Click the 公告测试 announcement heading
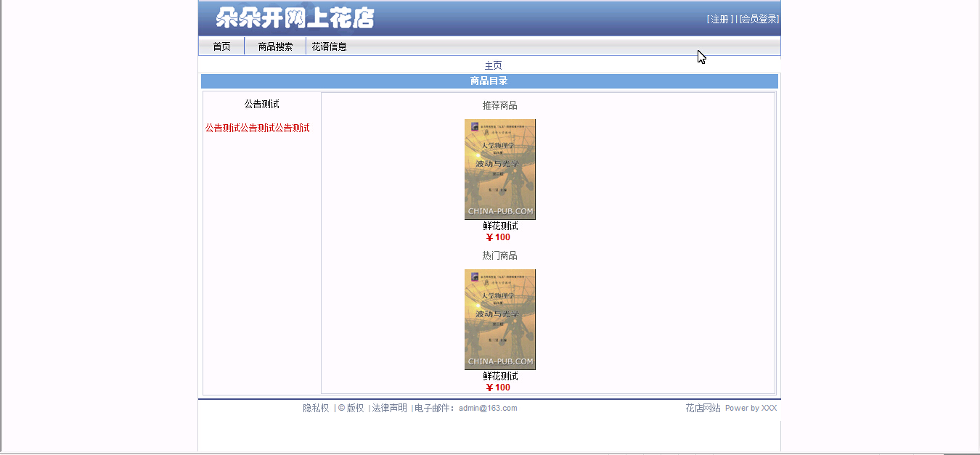 [x=261, y=104]
